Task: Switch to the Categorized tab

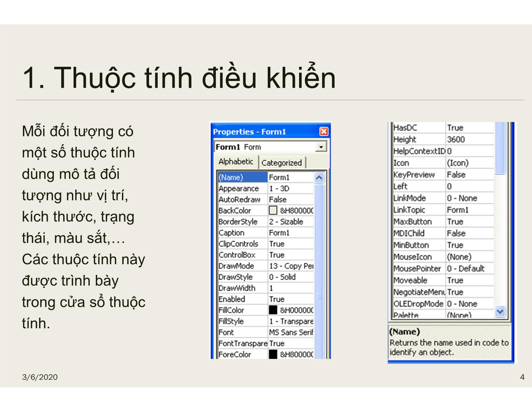Action: coord(282,163)
